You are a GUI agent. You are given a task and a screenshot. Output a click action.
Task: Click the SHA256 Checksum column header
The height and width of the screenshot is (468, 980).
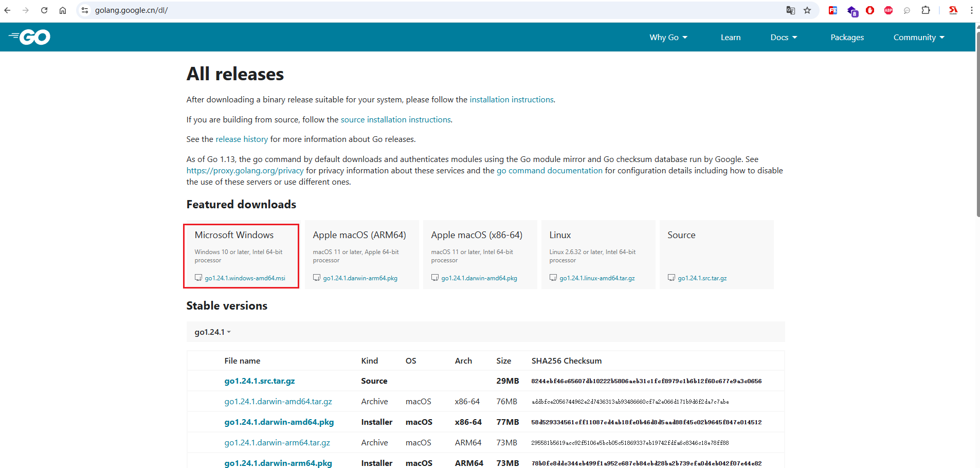[x=567, y=361]
